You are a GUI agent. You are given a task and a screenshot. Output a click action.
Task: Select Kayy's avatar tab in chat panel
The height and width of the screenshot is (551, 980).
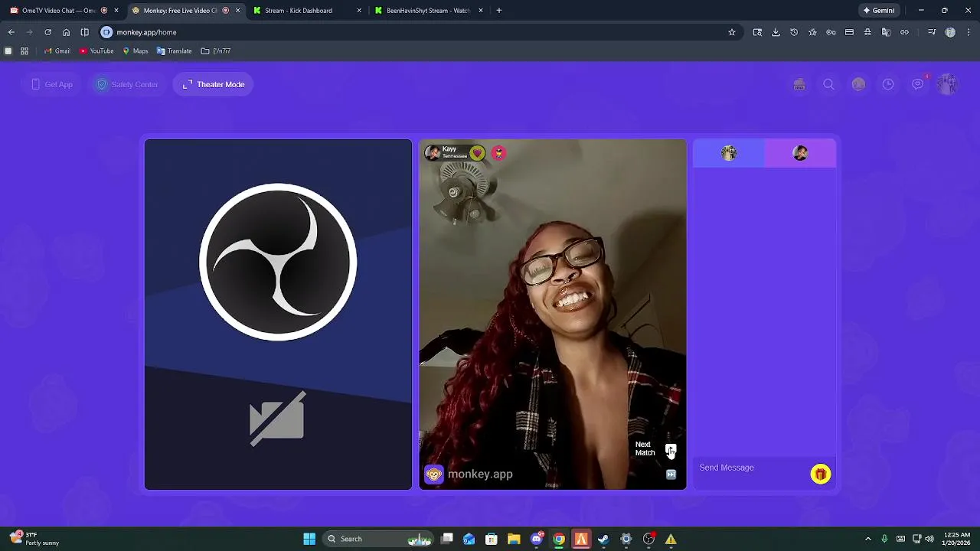tap(800, 153)
